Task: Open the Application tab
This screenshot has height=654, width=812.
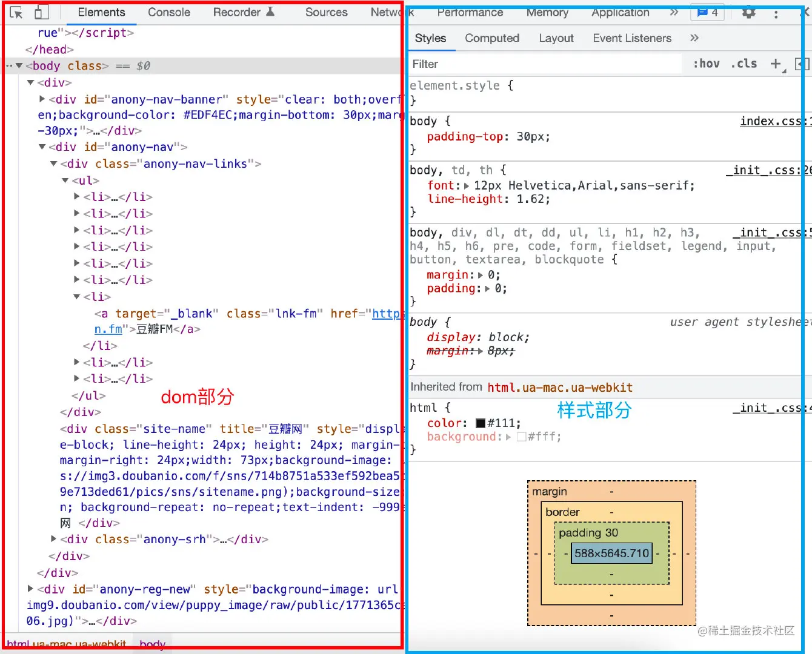Action: click(621, 12)
